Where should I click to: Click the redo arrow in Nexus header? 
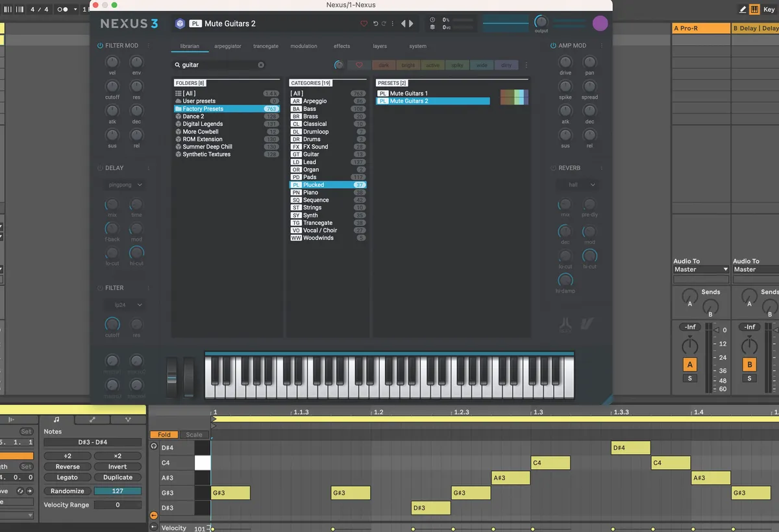pyautogui.click(x=384, y=24)
